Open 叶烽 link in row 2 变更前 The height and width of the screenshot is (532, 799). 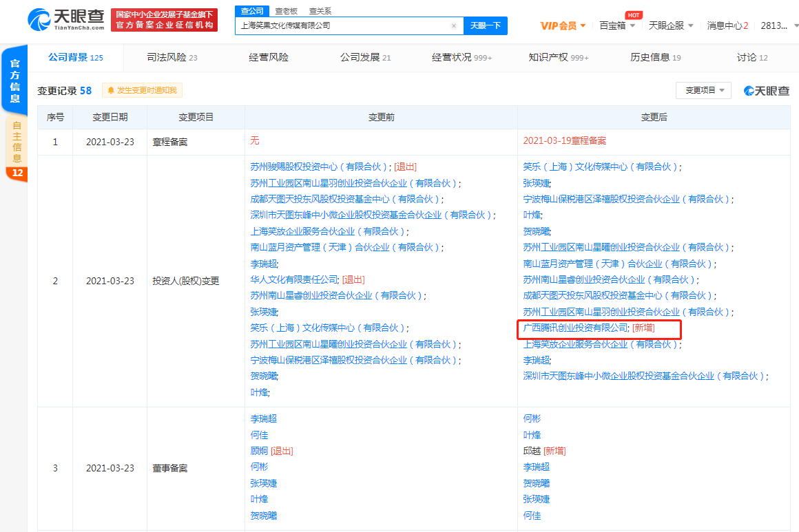pyautogui.click(x=259, y=392)
